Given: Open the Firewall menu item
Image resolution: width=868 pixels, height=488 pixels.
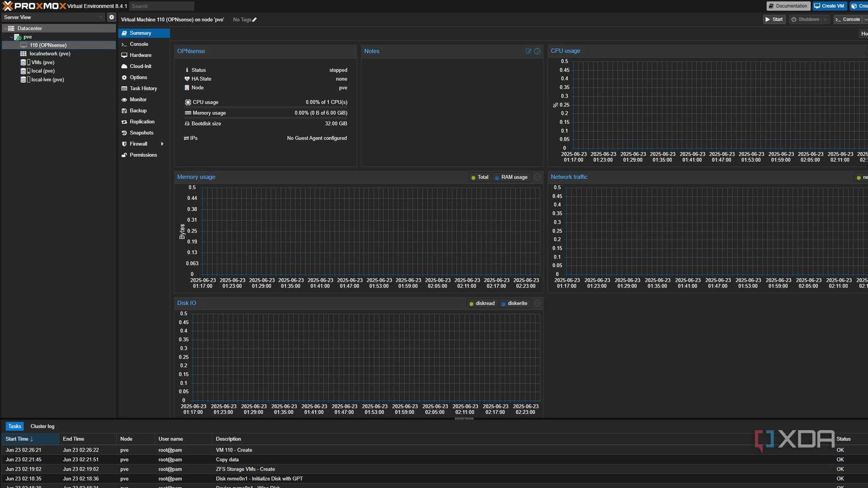Looking at the screenshot, I should (x=144, y=144).
